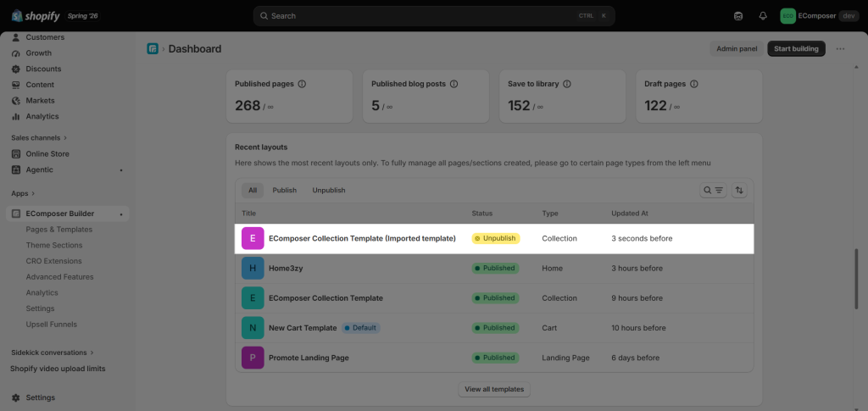Click the Unpublish status badge
Image resolution: width=868 pixels, height=411 pixels.
coord(495,238)
